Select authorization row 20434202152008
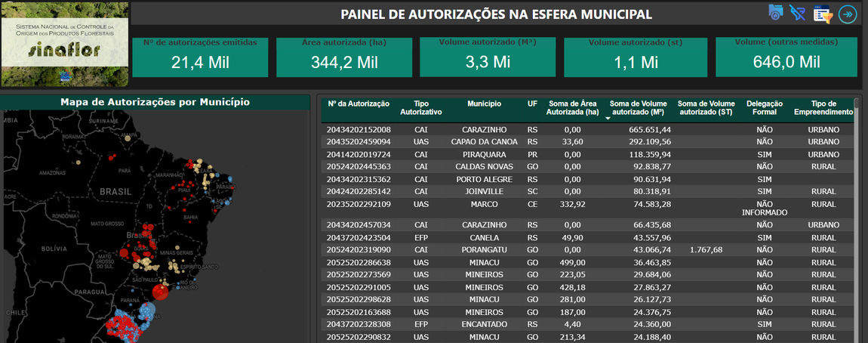The image size is (868, 343). [x=359, y=130]
